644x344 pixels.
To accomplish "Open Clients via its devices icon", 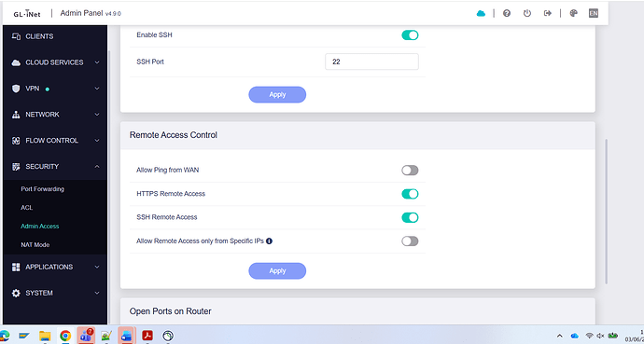I will click(x=16, y=36).
